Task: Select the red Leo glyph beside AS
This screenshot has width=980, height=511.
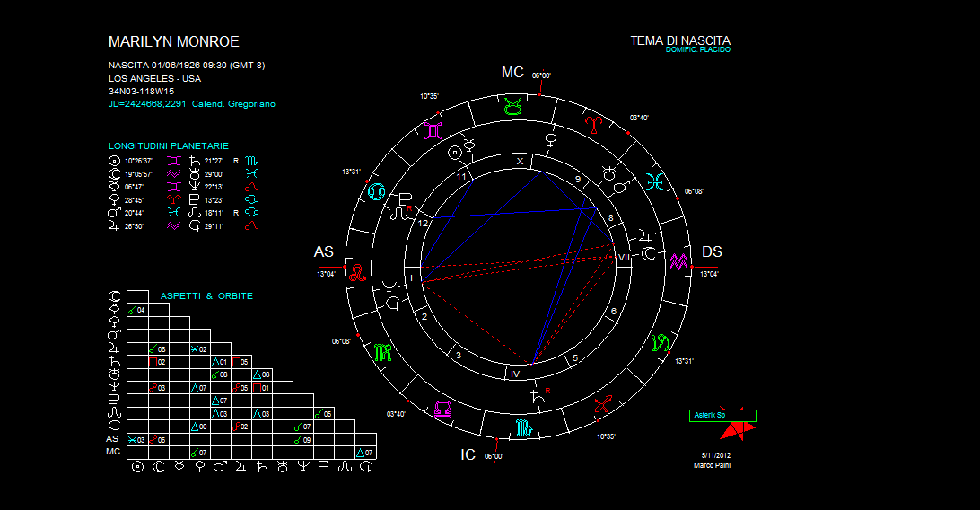Action: [x=357, y=272]
